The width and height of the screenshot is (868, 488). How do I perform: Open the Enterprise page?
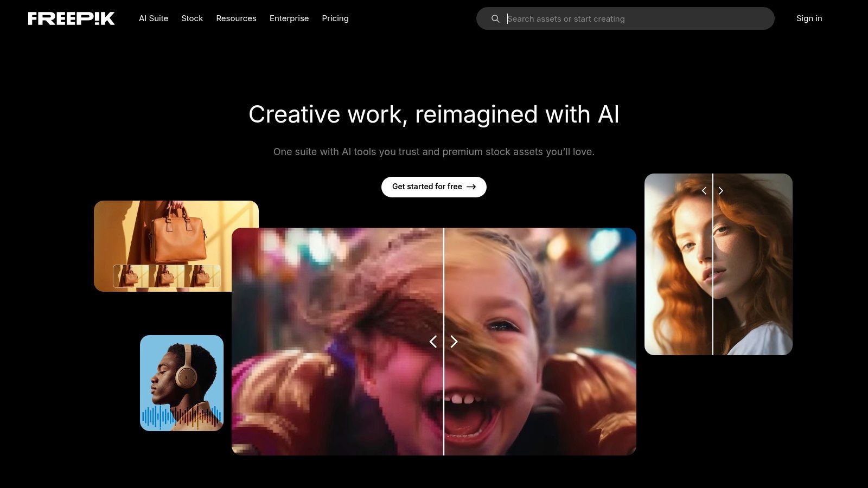(289, 18)
